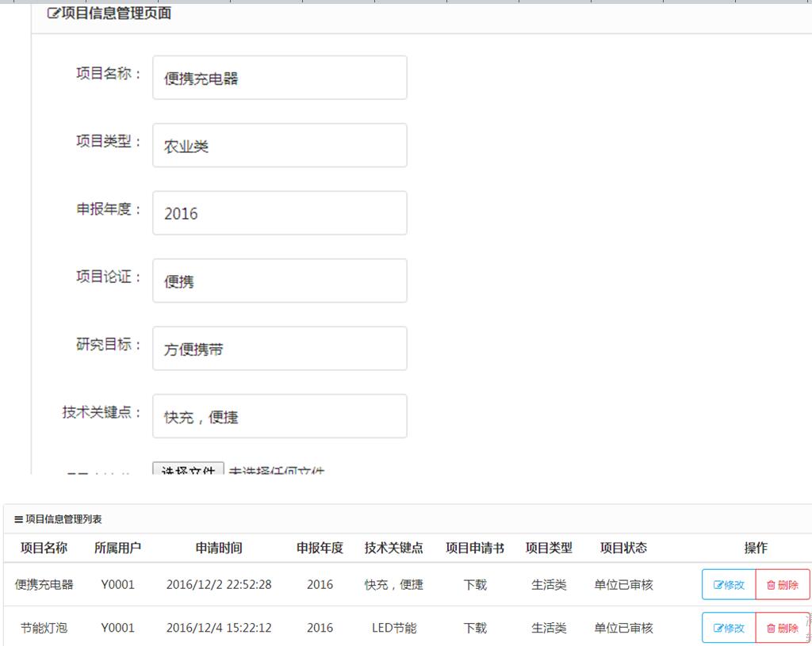812x646 pixels.
Task: Focus the 项目名称 input field
Action: tap(279, 78)
